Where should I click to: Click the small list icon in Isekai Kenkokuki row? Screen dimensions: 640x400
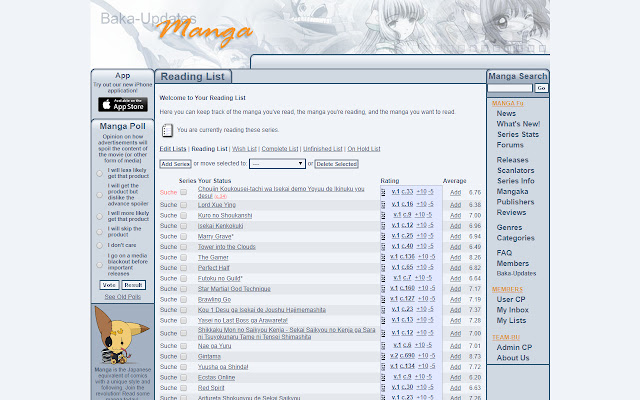pyautogui.click(x=383, y=226)
